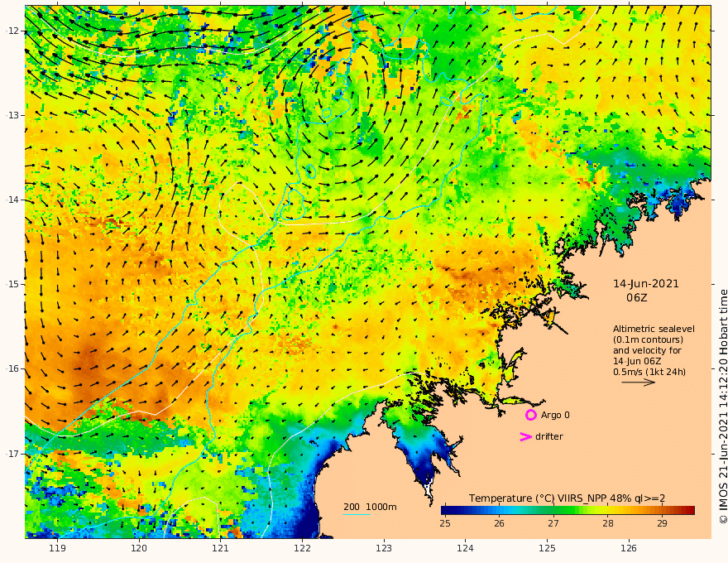Viewport: 728px width, 563px height.
Task: Click the 27 value on temperature scale
Action: pos(553,523)
